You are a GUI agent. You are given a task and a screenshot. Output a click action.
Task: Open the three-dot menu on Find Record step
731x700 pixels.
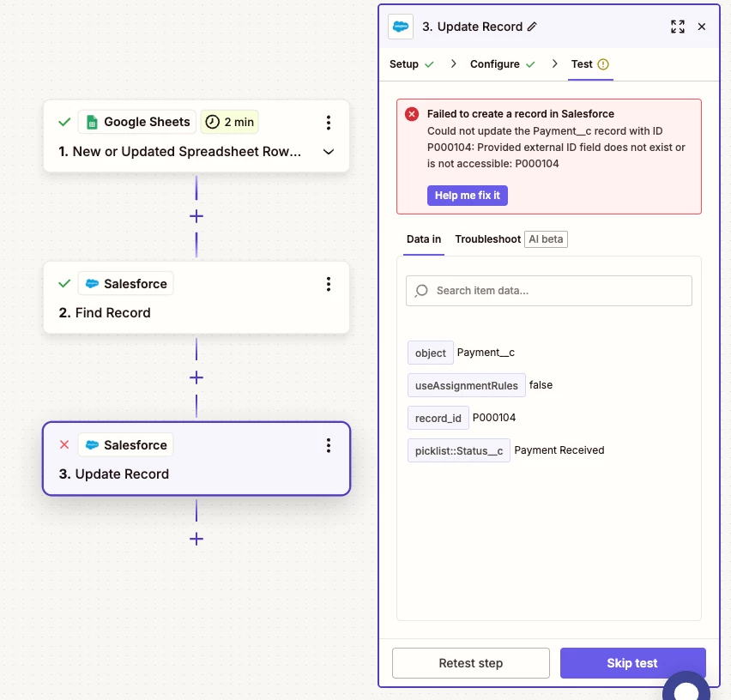(x=329, y=284)
